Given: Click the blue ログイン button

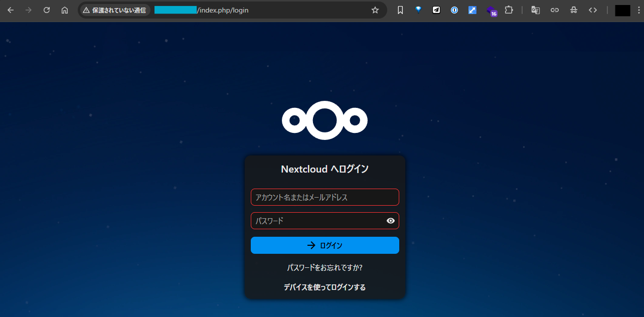Looking at the screenshot, I should (325, 245).
